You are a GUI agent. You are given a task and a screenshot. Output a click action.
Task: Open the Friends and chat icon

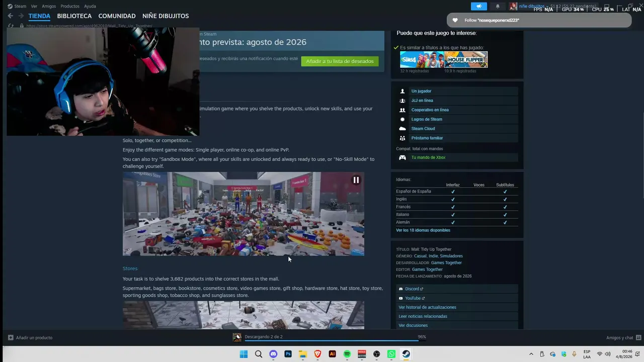click(638, 338)
